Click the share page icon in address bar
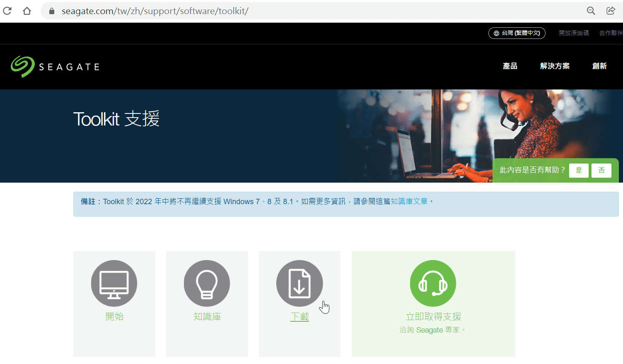 tap(611, 11)
